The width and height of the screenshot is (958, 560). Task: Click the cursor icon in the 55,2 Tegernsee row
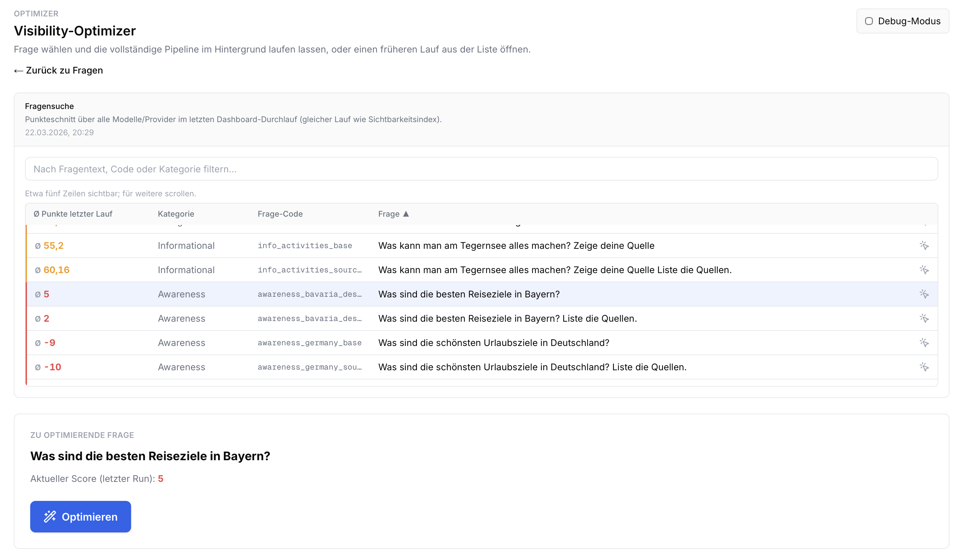[x=924, y=246]
